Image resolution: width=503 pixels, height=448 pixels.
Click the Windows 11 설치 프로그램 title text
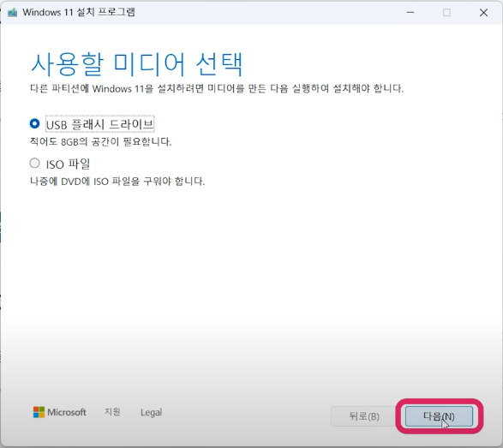(79, 12)
